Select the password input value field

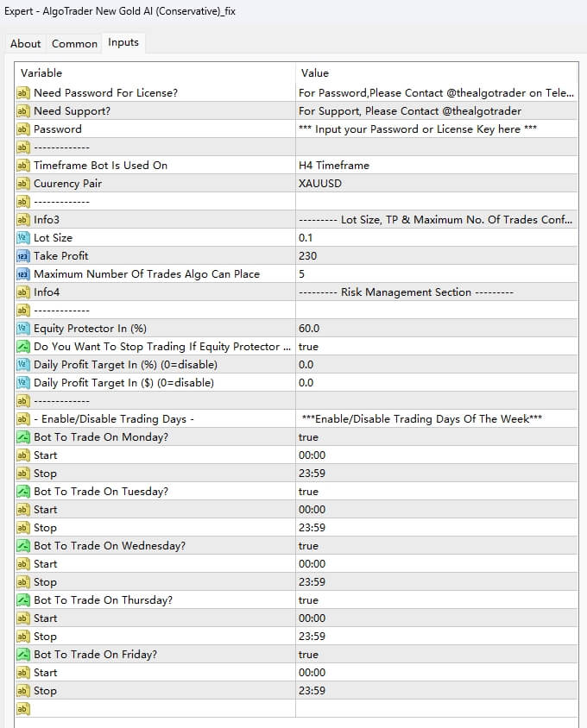click(435, 129)
